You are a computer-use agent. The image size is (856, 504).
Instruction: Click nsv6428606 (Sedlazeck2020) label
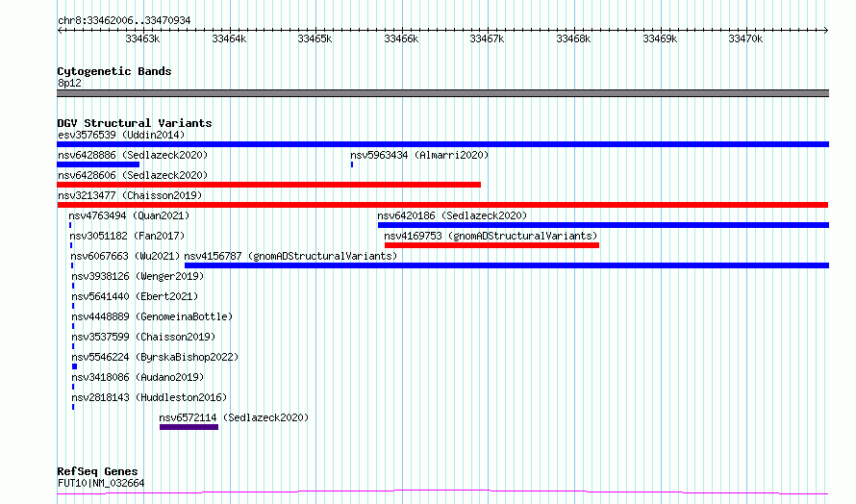pos(133,175)
